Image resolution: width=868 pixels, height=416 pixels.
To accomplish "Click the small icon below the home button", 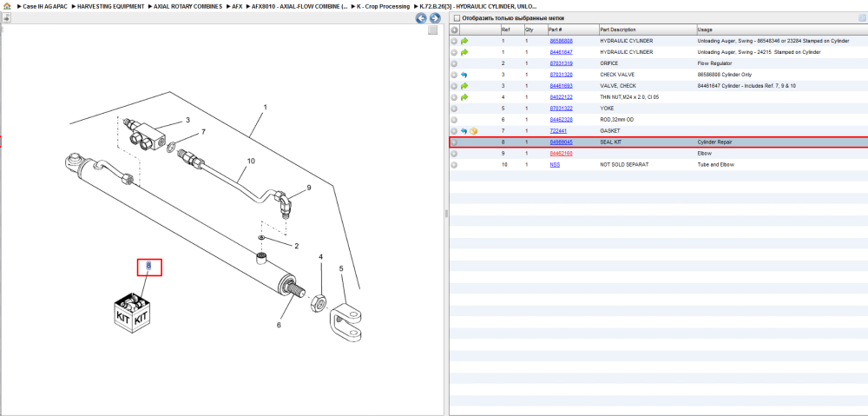I will (x=6, y=17).
